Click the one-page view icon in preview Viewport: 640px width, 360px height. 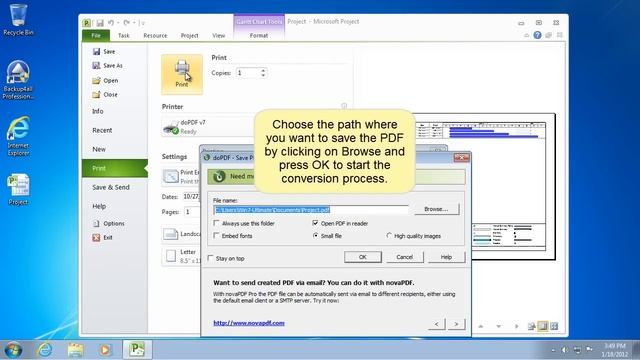(x=542, y=326)
